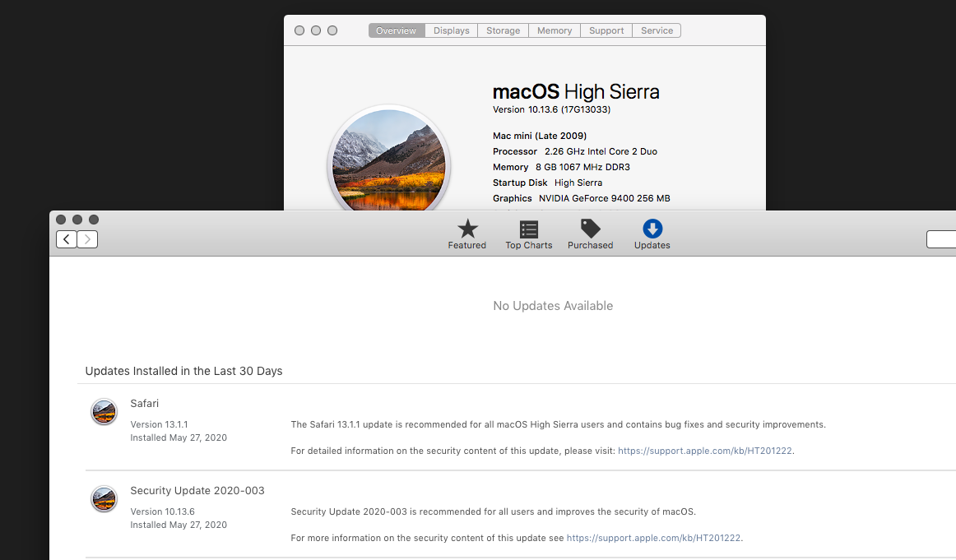Open the Storage tab in About This Mac
This screenshot has height=560, width=956.
click(x=504, y=30)
